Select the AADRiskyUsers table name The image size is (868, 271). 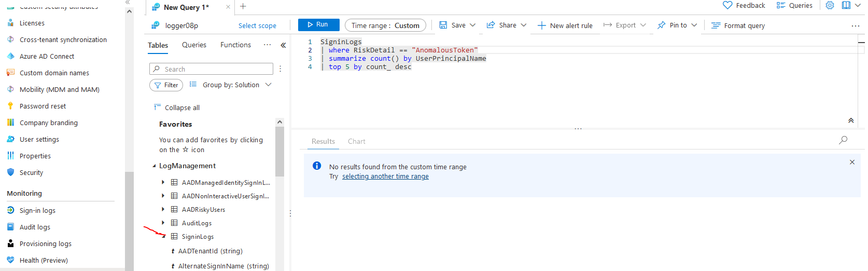[203, 210]
